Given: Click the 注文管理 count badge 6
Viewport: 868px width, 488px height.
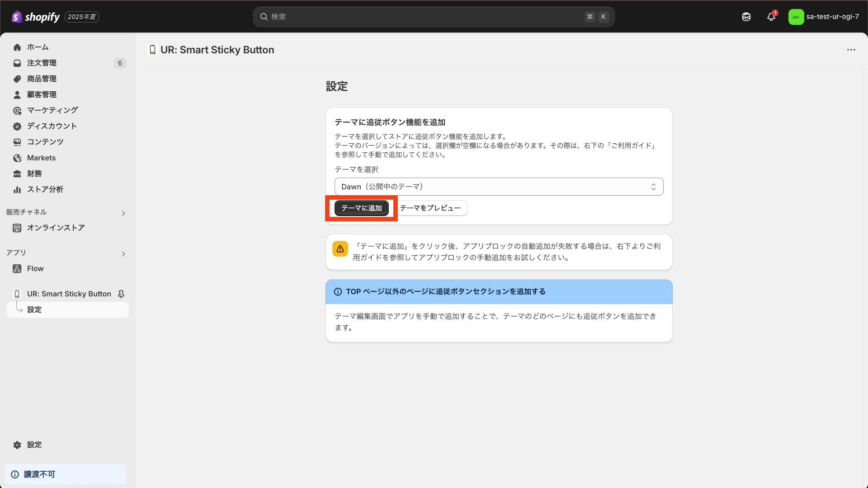Looking at the screenshot, I should [120, 63].
